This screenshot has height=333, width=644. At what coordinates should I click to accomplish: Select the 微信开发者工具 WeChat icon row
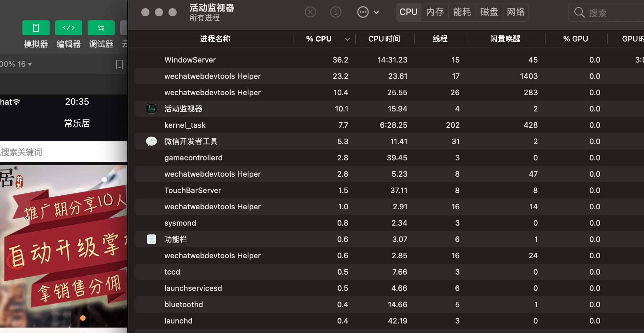pos(389,141)
